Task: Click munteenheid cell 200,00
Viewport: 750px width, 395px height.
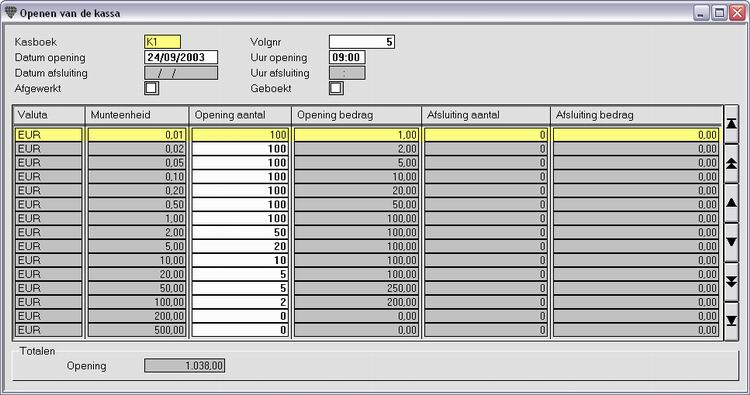Action: pos(137,316)
